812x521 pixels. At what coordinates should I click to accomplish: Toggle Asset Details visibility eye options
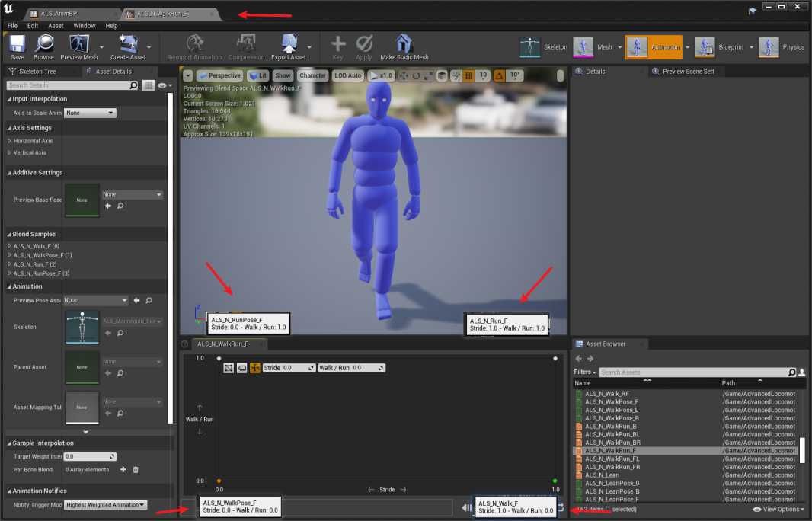click(x=165, y=85)
